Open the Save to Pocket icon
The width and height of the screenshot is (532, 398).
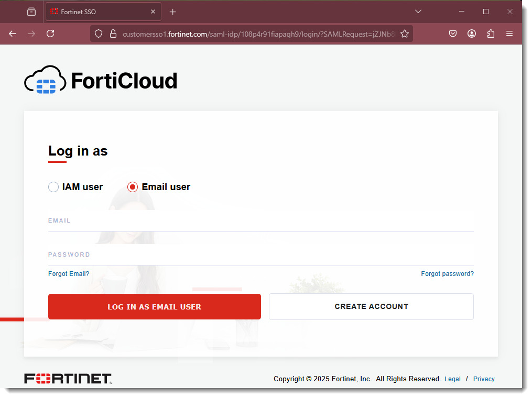pos(452,34)
